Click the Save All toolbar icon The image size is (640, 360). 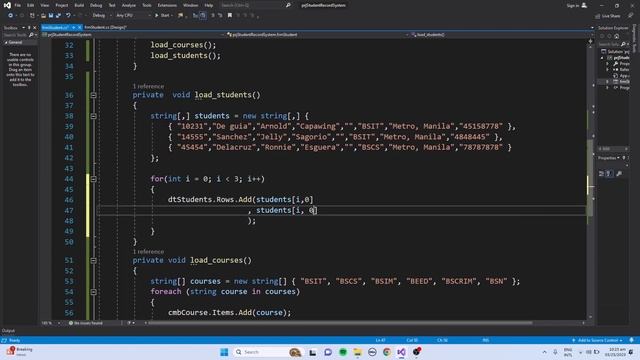(58, 16)
